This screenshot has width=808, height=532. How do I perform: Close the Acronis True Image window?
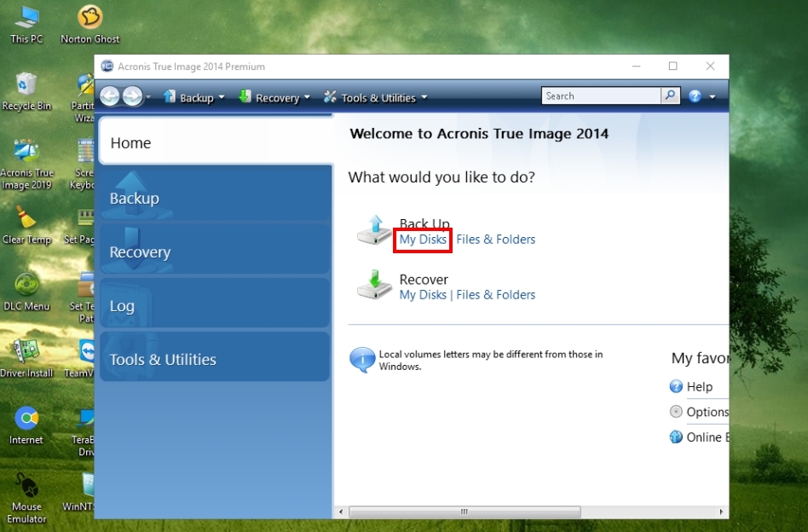[x=710, y=66]
